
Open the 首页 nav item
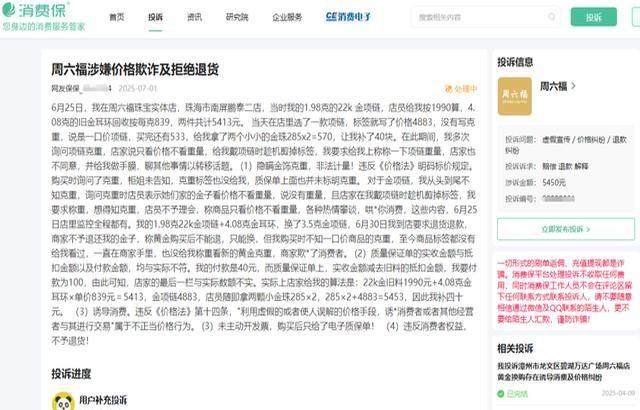pos(117,17)
